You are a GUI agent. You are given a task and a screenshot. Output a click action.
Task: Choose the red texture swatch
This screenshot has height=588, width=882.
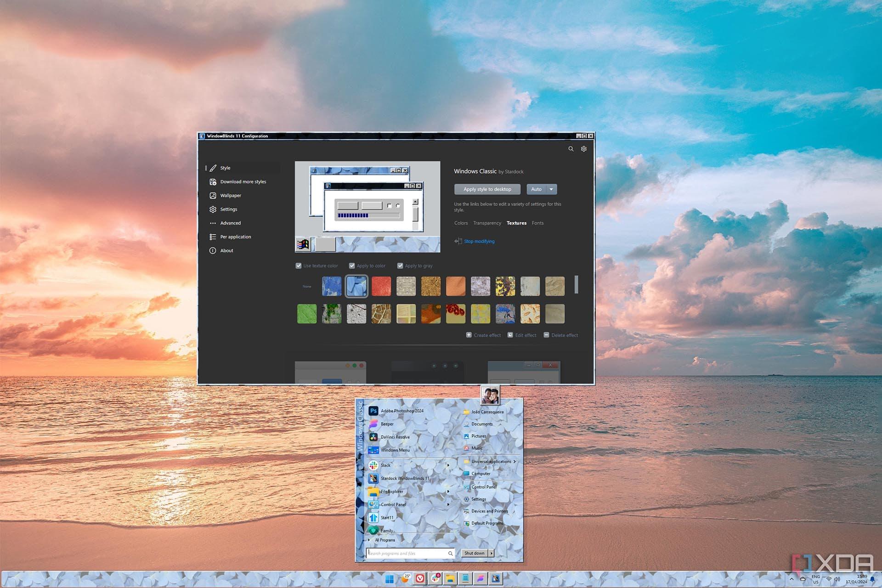click(x=381, y=287)
